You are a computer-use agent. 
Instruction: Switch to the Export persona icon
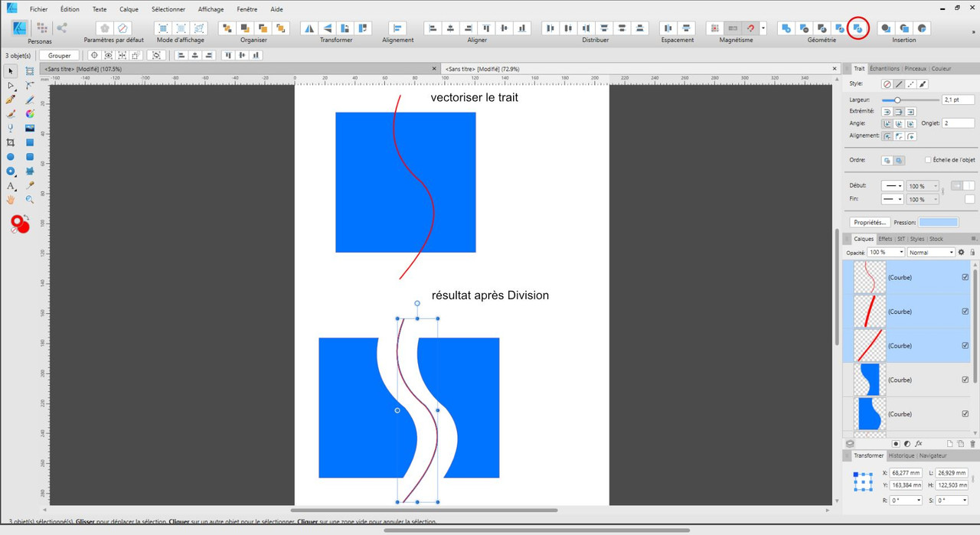click(62, 28)
